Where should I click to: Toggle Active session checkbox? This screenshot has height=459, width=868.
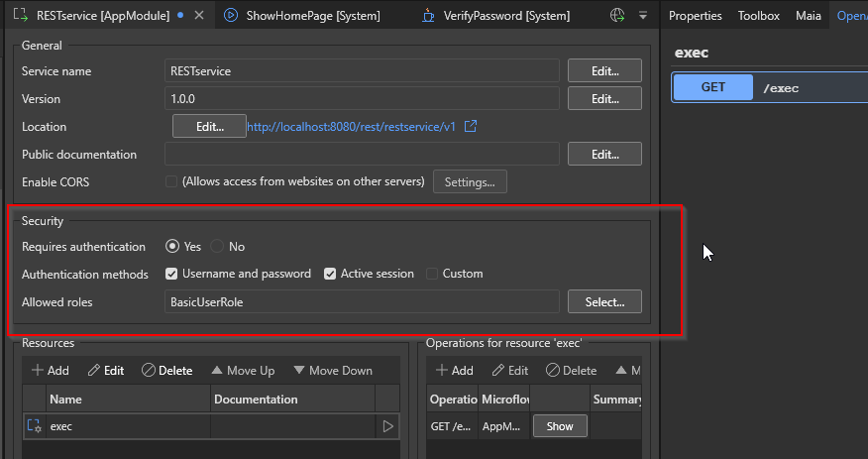tap(330, 274)
